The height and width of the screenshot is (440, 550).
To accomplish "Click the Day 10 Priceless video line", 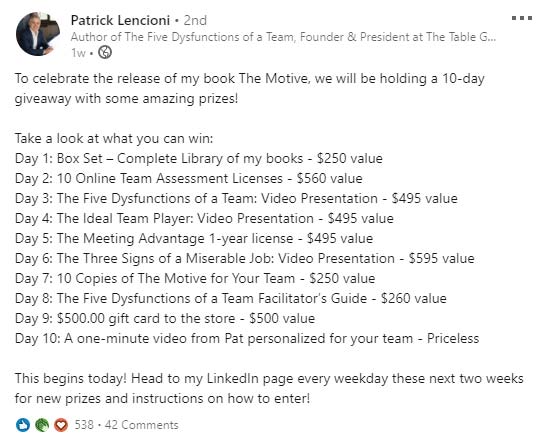I will (x=247, y=339).
